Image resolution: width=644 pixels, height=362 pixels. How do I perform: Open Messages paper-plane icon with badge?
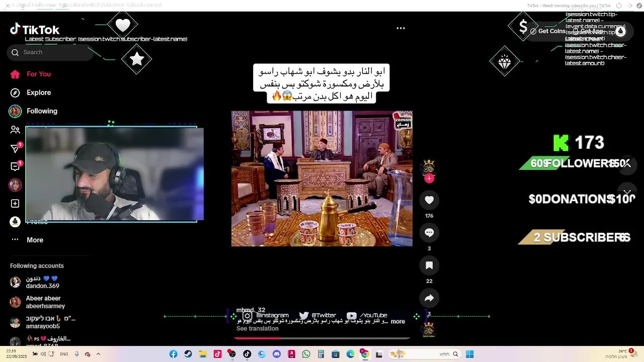click(x=15, y=148)
